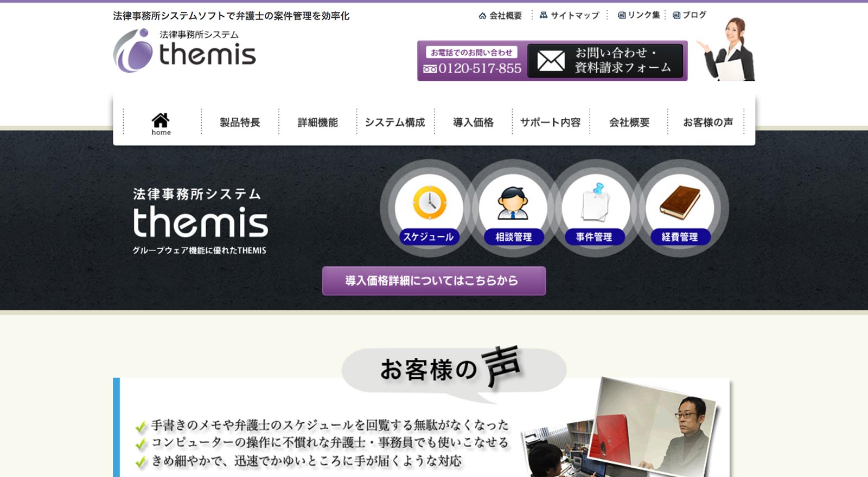The image size is (868, 477).
Task: Visit the ブログ link in header
Action: [x=690, y=15]
